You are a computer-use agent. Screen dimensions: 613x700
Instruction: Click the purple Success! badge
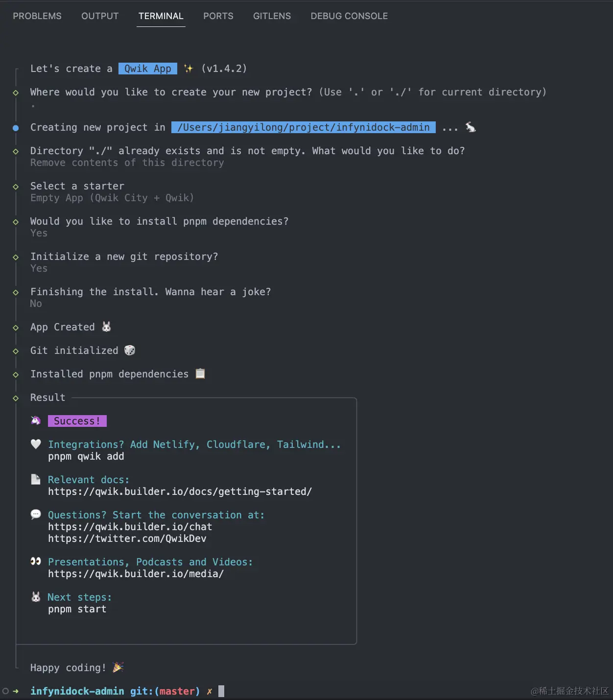click(77, 421)
